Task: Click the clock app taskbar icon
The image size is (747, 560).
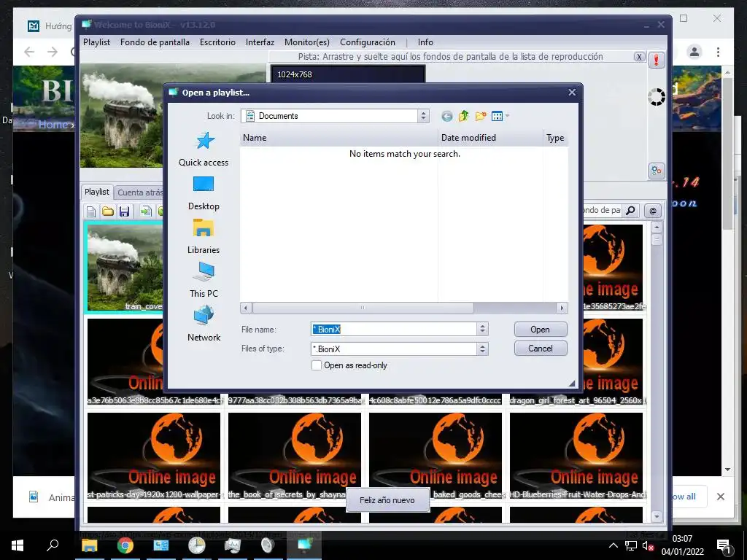Action: 196,545
